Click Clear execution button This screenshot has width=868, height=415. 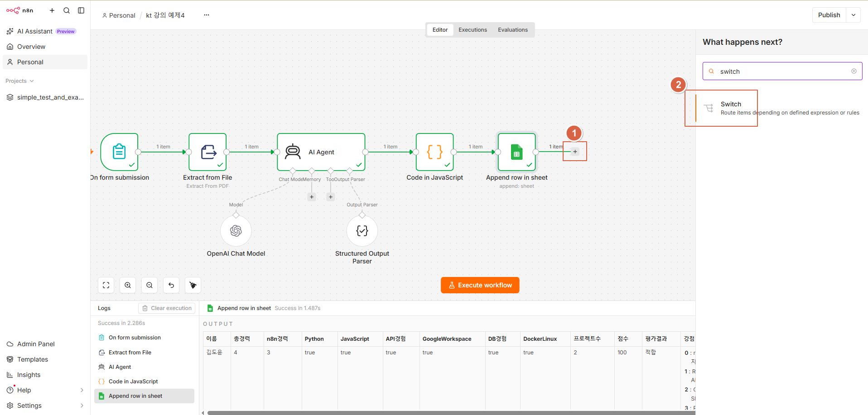tap(167, 308)
